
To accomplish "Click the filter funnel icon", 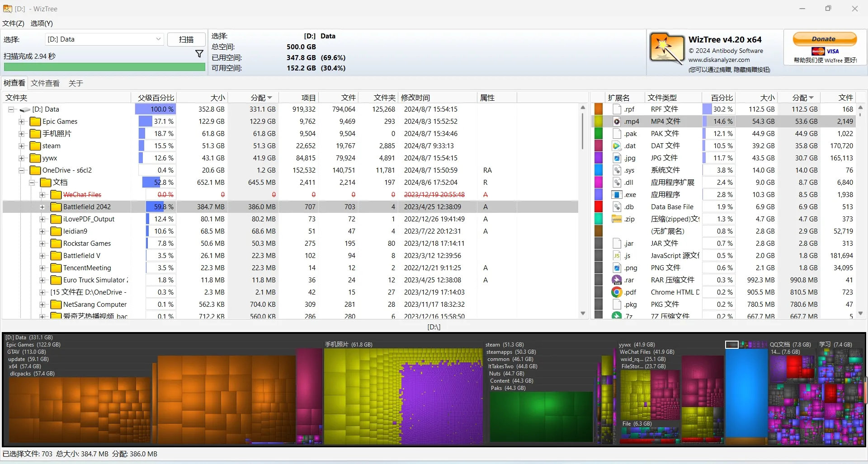I will 199,54.
